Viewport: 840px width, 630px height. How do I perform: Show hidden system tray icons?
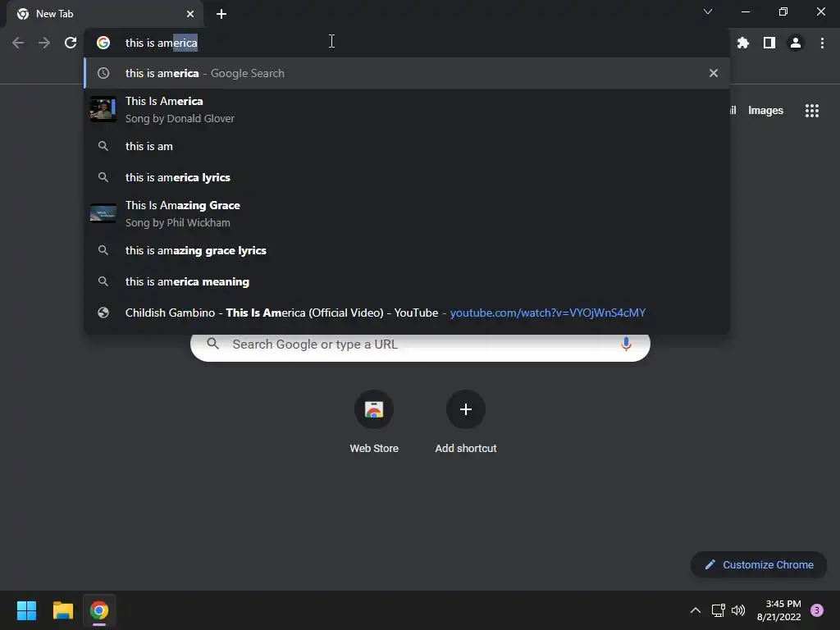(x=696, y=610)
